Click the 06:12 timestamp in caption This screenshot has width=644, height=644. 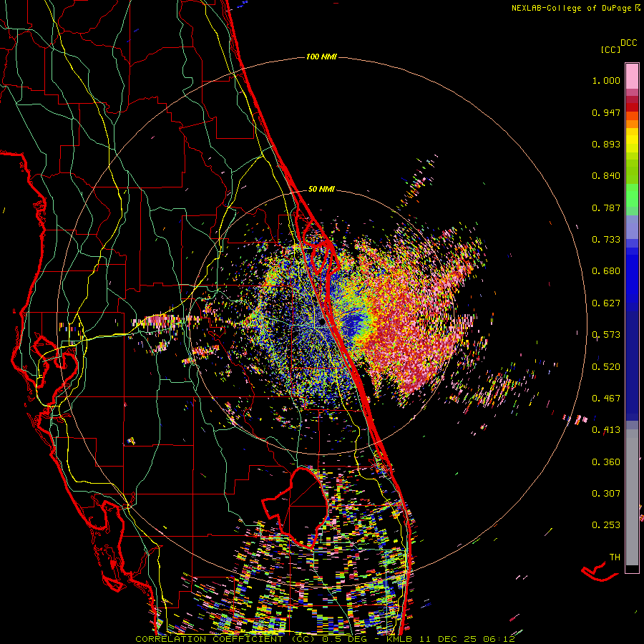(499, 639)
